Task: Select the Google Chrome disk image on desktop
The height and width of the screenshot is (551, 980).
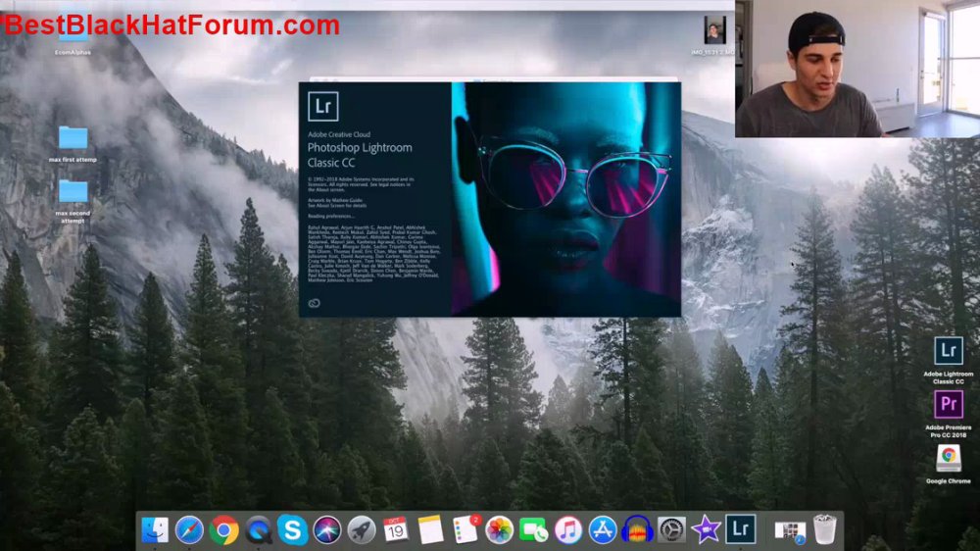Action: (948, 464)
